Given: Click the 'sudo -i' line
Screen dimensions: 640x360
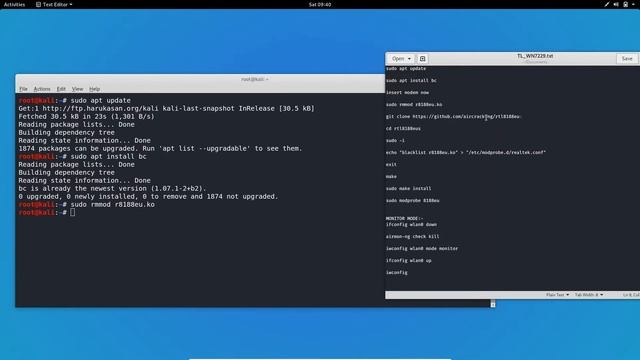Looking at the screenshot, I should tap(395, 140).
